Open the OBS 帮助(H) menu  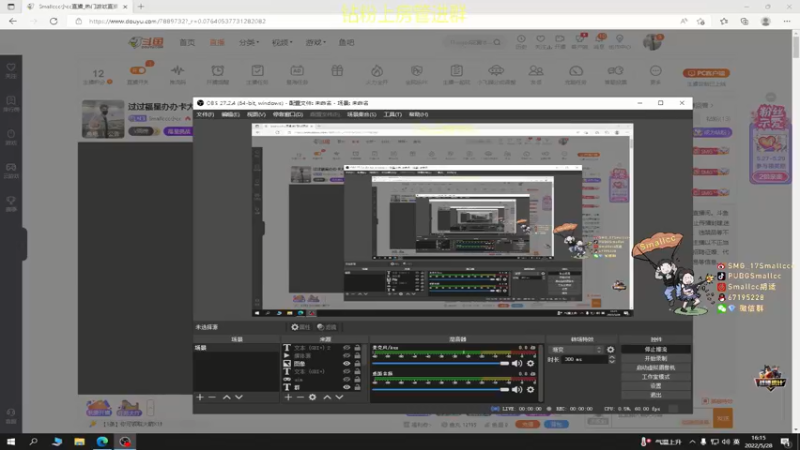418,114
